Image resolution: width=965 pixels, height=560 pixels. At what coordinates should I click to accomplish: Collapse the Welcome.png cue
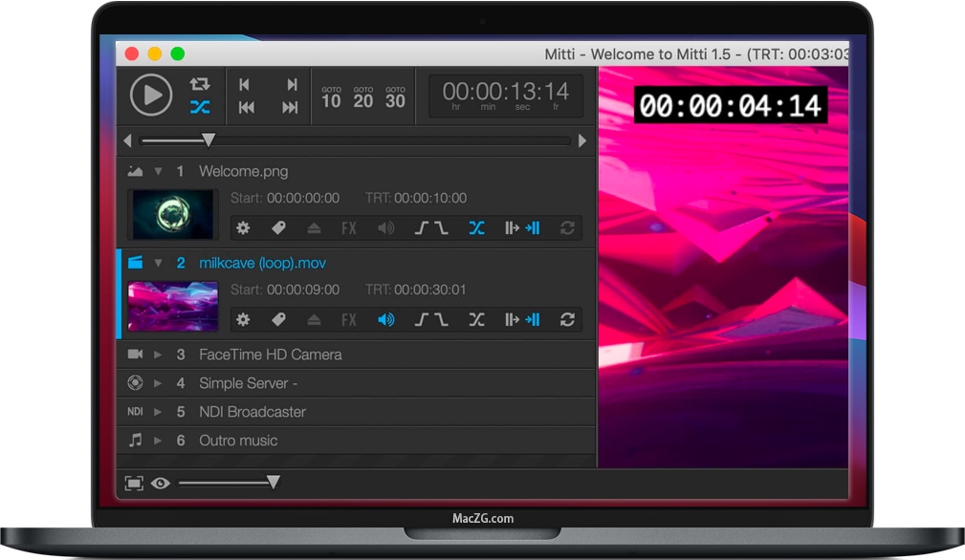coord(159,172)
